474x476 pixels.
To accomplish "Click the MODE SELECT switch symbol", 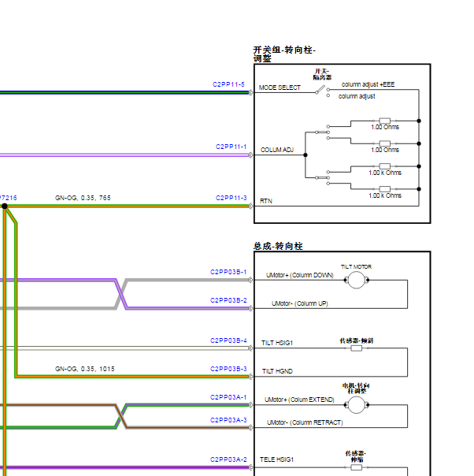I will 322,90.
